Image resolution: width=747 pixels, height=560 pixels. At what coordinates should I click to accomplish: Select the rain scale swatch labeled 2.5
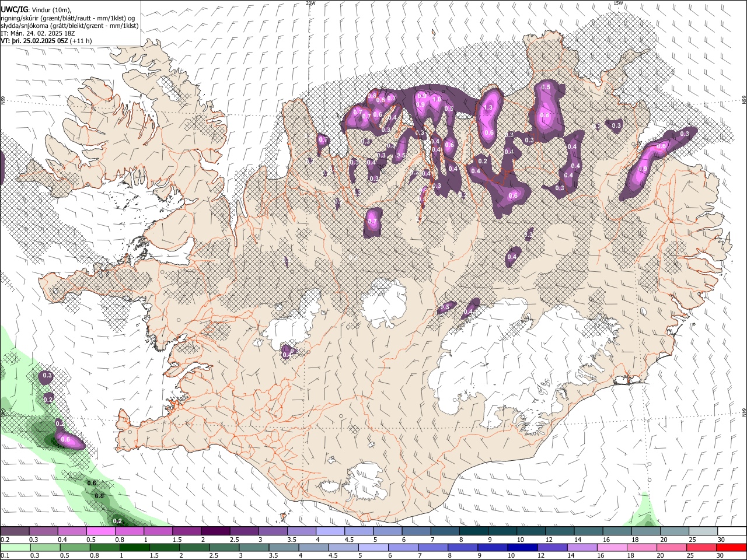click(224, 547)
